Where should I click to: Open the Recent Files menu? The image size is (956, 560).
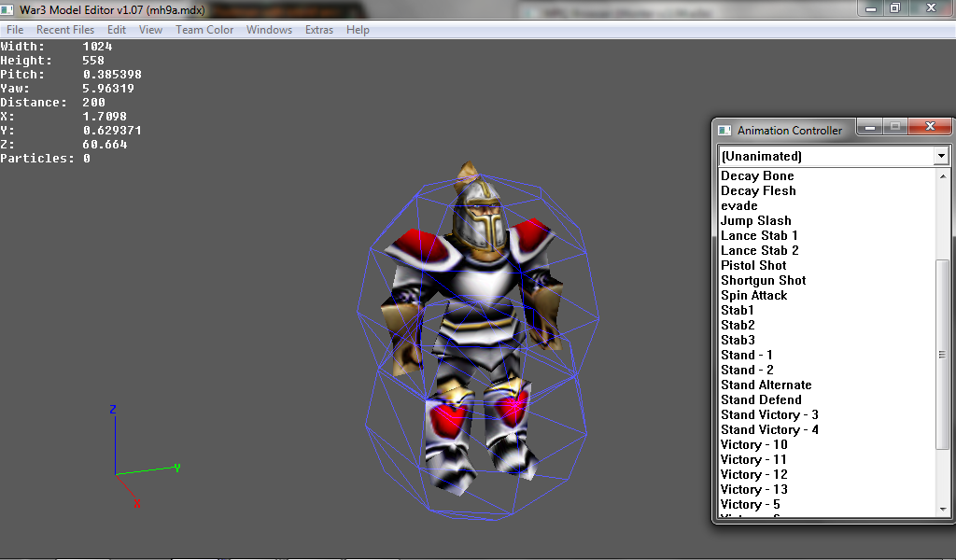click(65, 30)
